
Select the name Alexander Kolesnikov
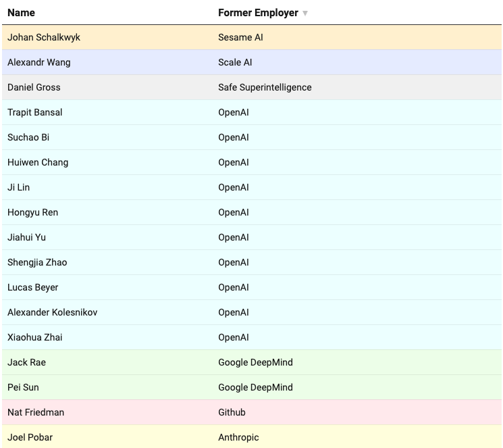click(x=52, y=312)
